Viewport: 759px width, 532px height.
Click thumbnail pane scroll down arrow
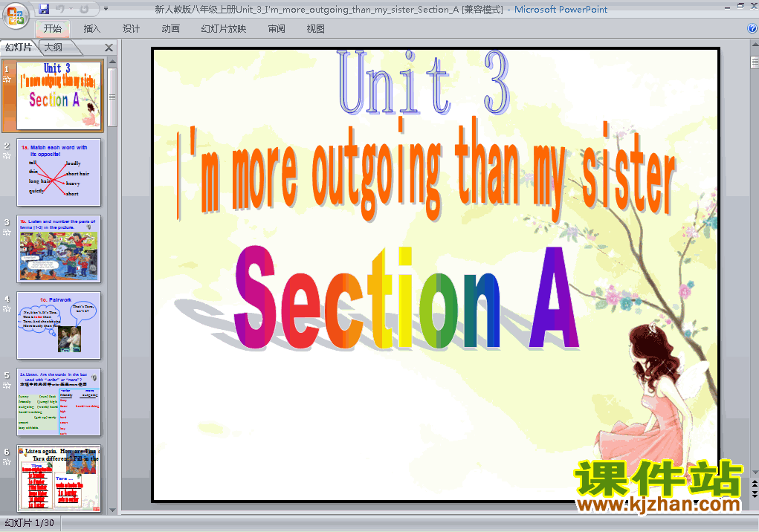point(112,510)
